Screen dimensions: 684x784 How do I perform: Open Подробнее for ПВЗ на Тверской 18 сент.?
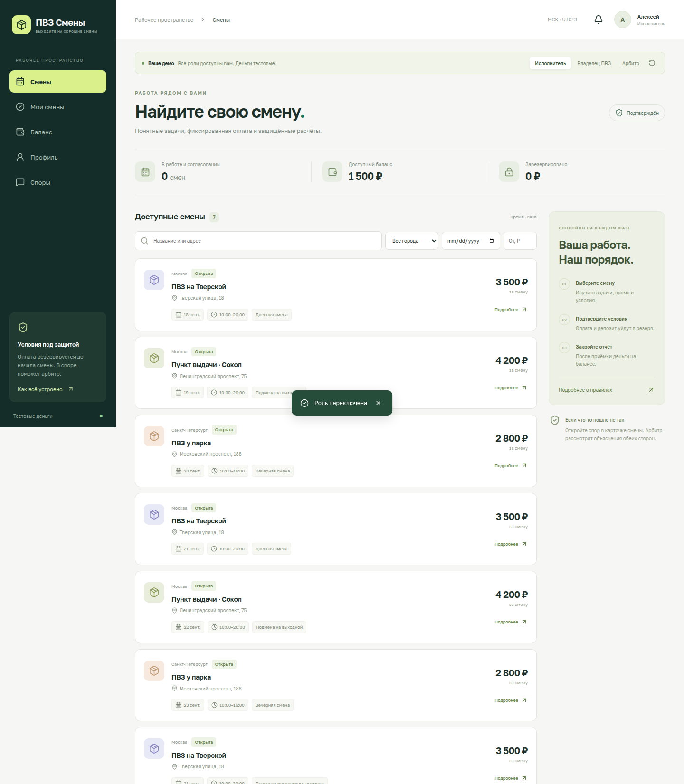click(511, 310)
